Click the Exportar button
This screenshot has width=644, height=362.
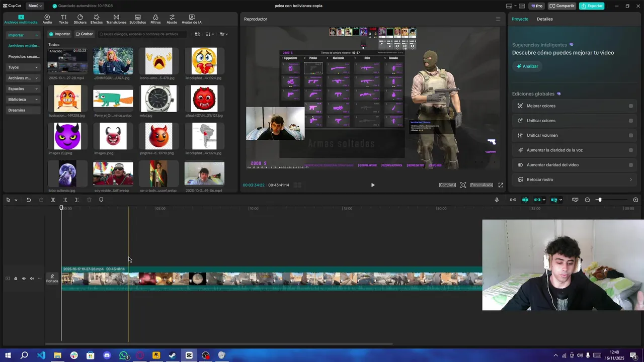(x=592, y=6)
